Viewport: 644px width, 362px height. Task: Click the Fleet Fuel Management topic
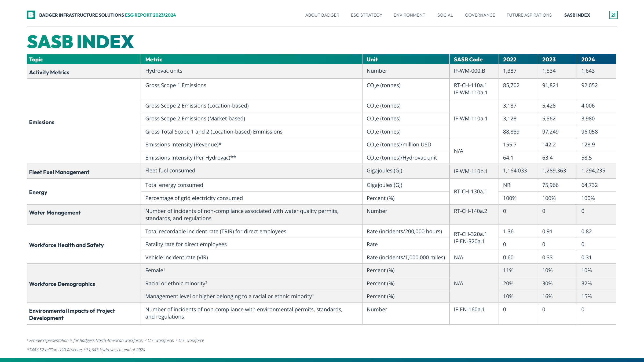click(59, 172)
